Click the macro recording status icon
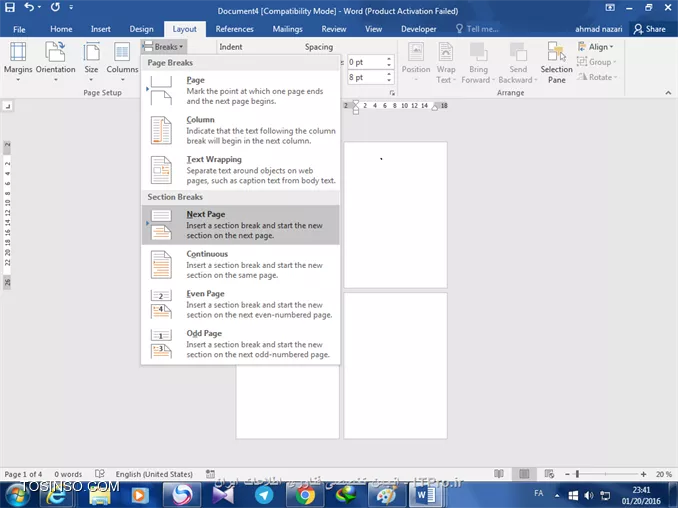This screenshot has height=508, width=678. [210, 474]
